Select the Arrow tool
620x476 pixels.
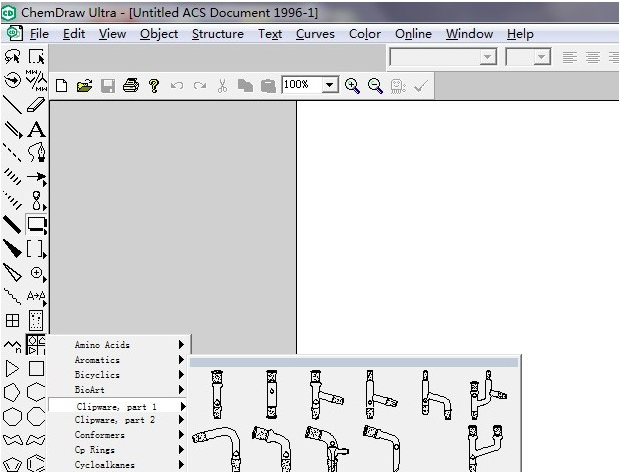[36, 177]
